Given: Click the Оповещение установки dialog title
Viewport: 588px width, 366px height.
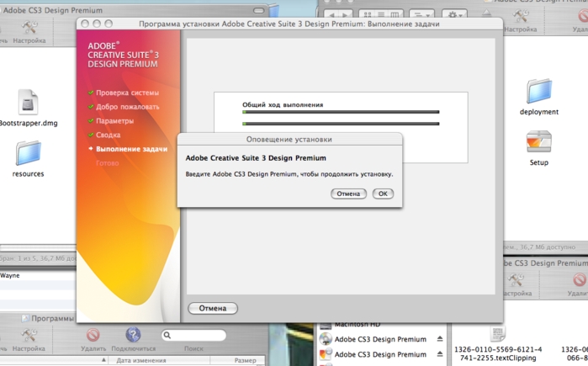Looking at the screenshot, I should pos(289,140).
